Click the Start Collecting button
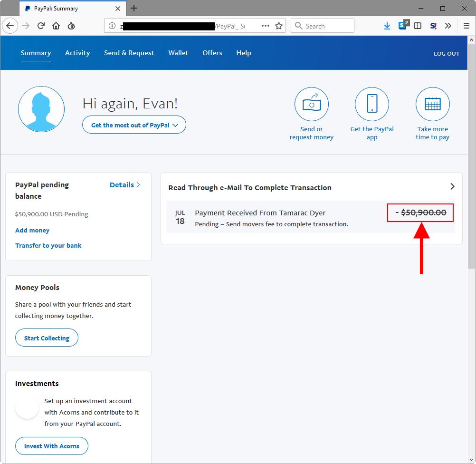476x464 pixels. pyautogui.click(x=47, y=338)
